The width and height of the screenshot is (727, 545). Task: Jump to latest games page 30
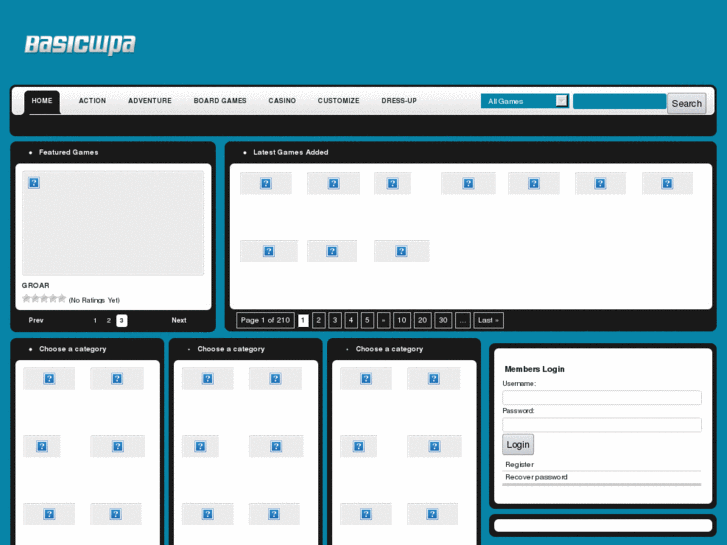[443, 320]
